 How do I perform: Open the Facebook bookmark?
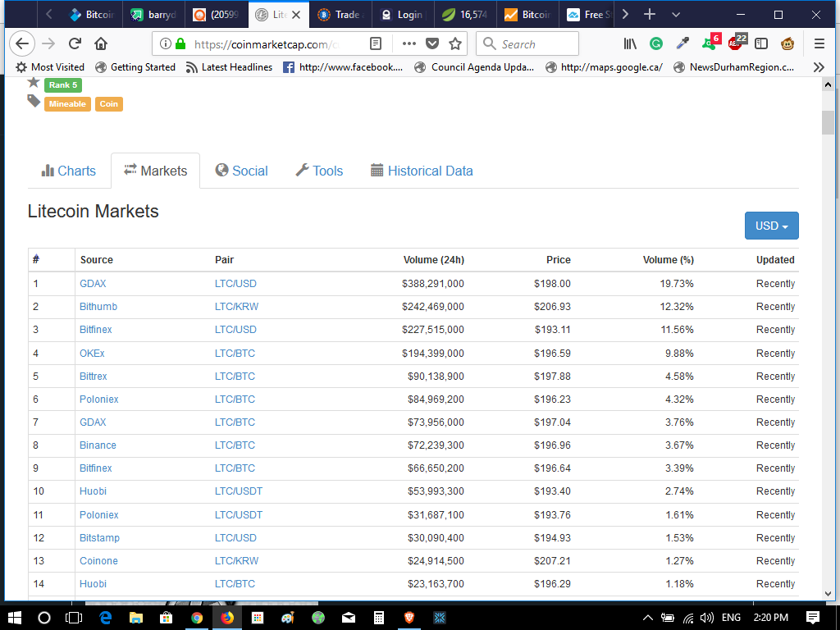click(x=343, y=67)
